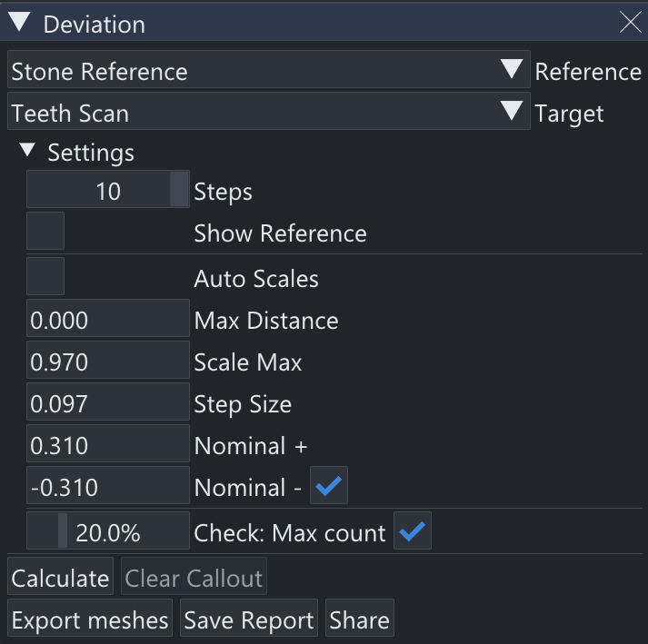The image size is (648, 644).
Task: Click the 20.0% Max count slider
Action: pos(108,532)
